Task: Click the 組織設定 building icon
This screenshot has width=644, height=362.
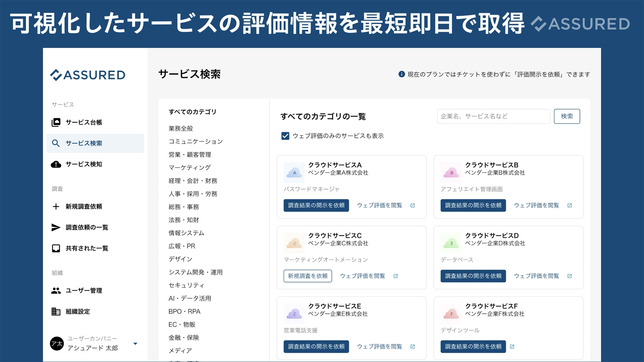Action: pyautogui.click(x=56, y=311)
